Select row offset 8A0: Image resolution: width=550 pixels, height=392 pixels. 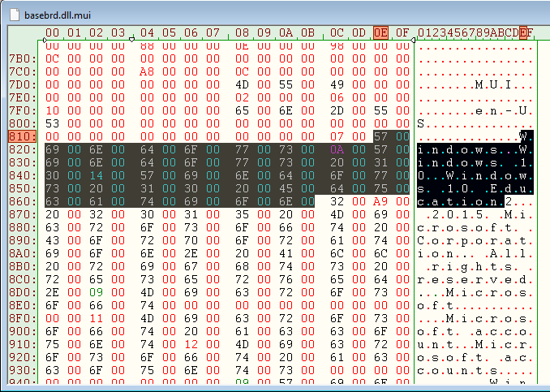23,253
